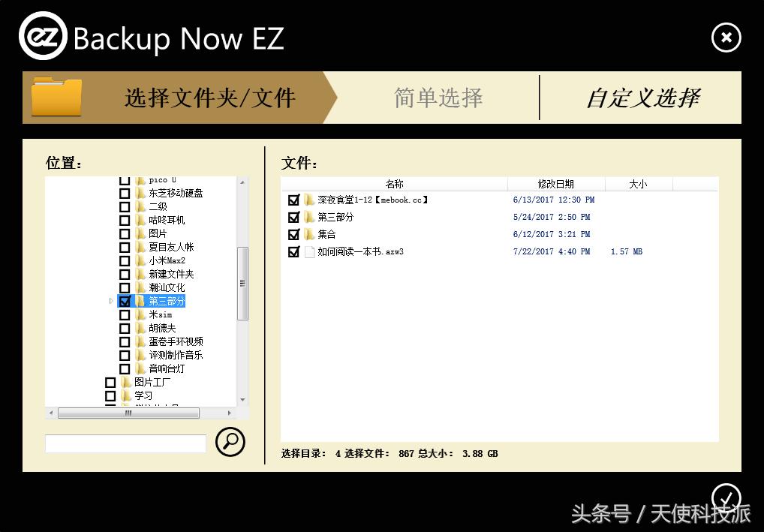Select 图片工厂 folder in tree
Image resolution: width=764 pixels, height=532 pixels.
coord(152,383)
